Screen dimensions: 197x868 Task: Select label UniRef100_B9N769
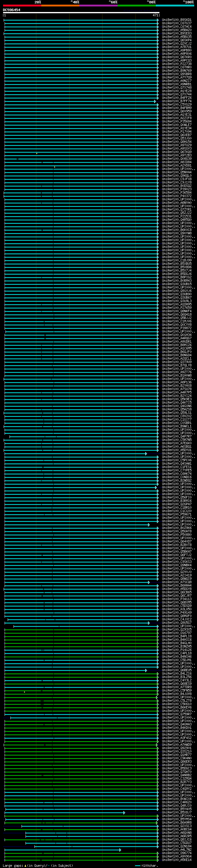point(176,71)
